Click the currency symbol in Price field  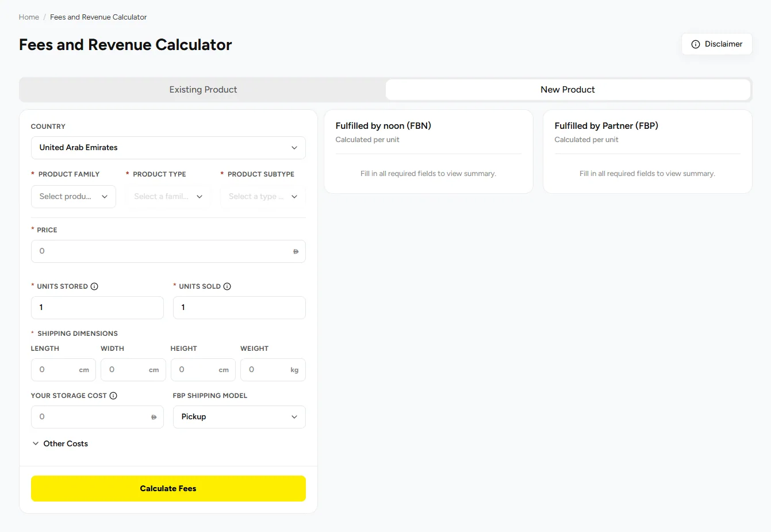pos(296,251)
